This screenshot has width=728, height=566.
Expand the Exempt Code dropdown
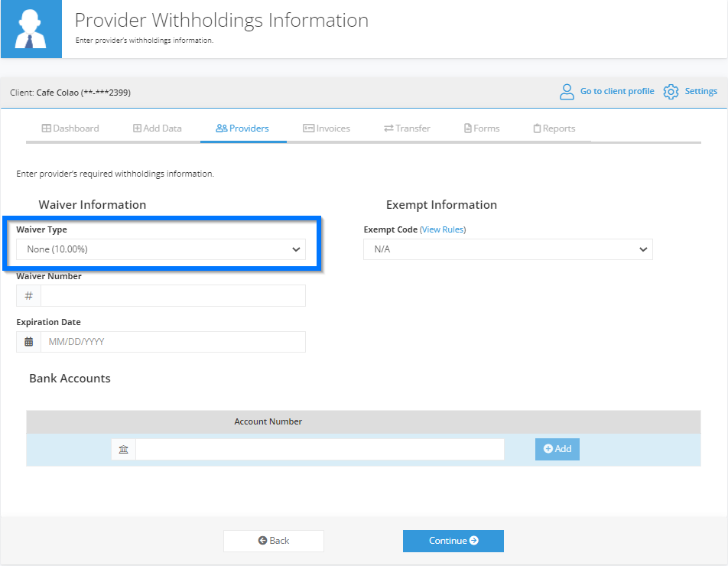[508, 249]
